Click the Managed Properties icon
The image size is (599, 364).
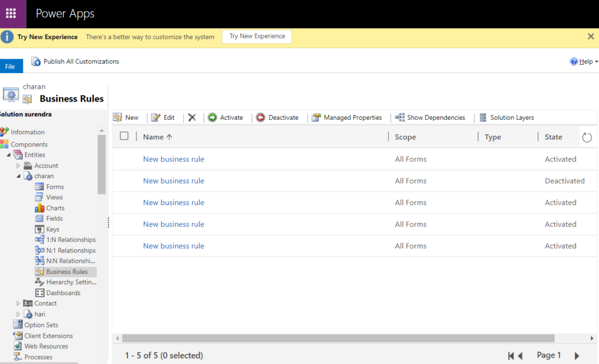[316, 117]
